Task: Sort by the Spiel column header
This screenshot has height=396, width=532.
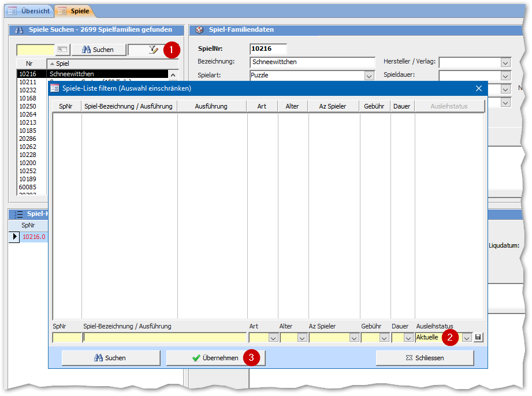Action: 113,63
